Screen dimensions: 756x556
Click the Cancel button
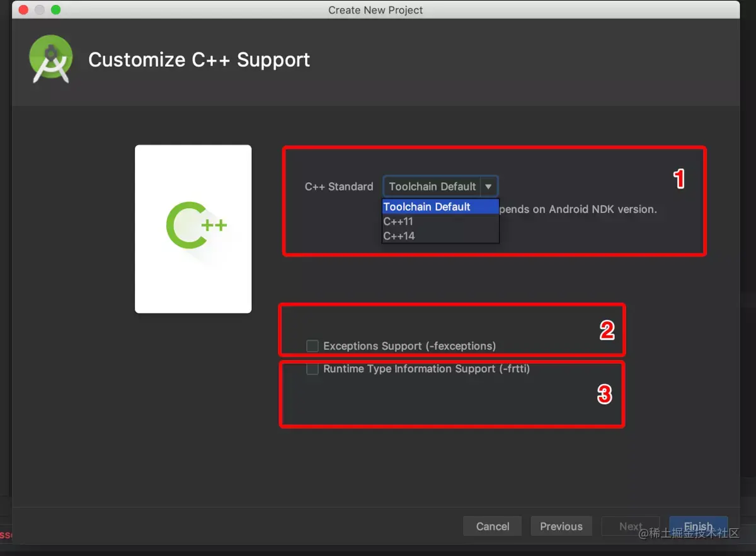[x=493, y=526]
